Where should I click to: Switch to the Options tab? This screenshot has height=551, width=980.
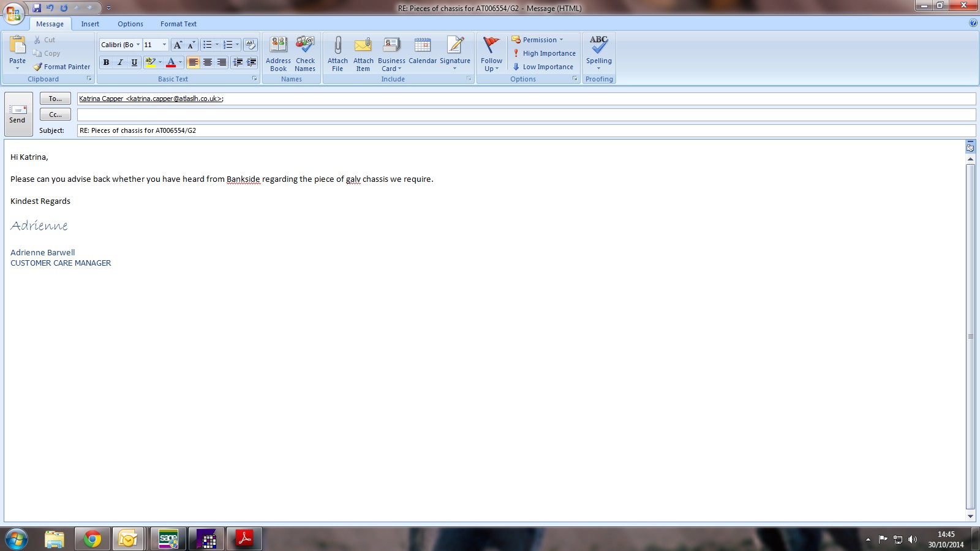click(x=130, y=24)
